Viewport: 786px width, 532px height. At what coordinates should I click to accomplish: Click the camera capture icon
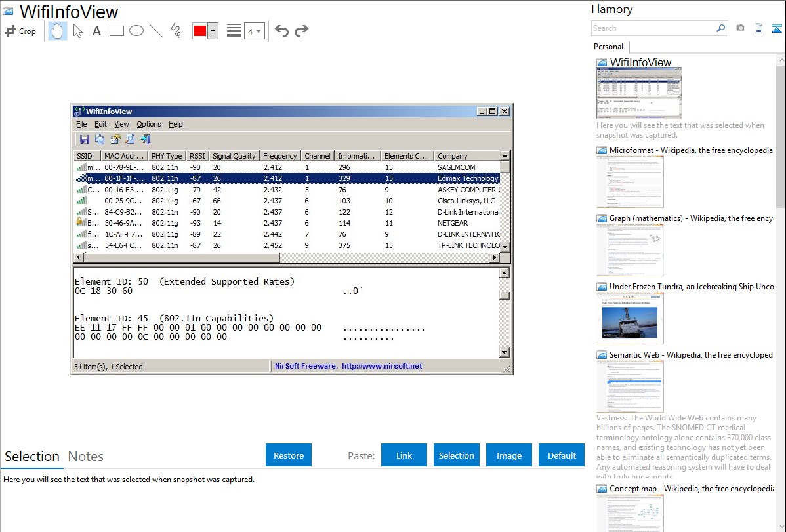click(x=740, y=28)
